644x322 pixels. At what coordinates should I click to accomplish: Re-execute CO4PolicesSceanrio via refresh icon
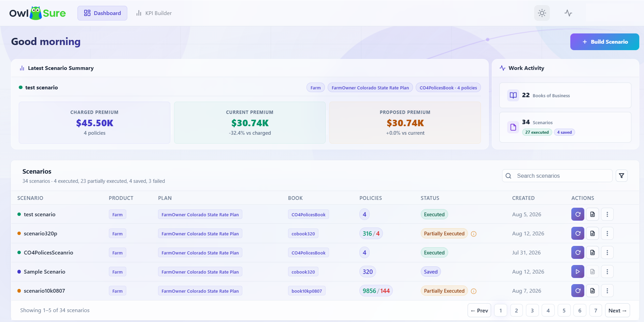coord(578,252)
